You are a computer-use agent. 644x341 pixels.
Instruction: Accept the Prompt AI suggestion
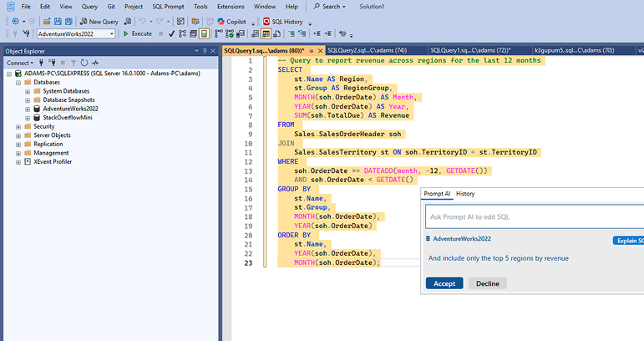pos(444,283)
